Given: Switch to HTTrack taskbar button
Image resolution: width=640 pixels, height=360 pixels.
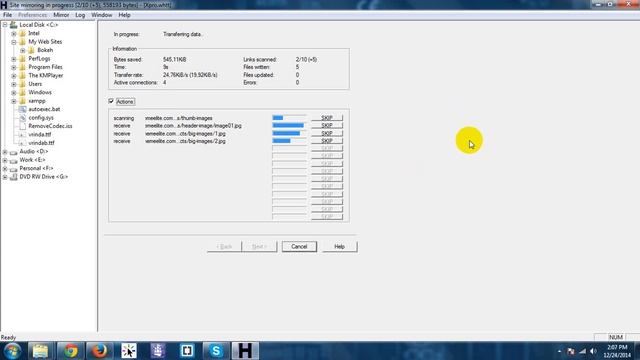Looking at the screenshot, I should [x=245, y=351].
